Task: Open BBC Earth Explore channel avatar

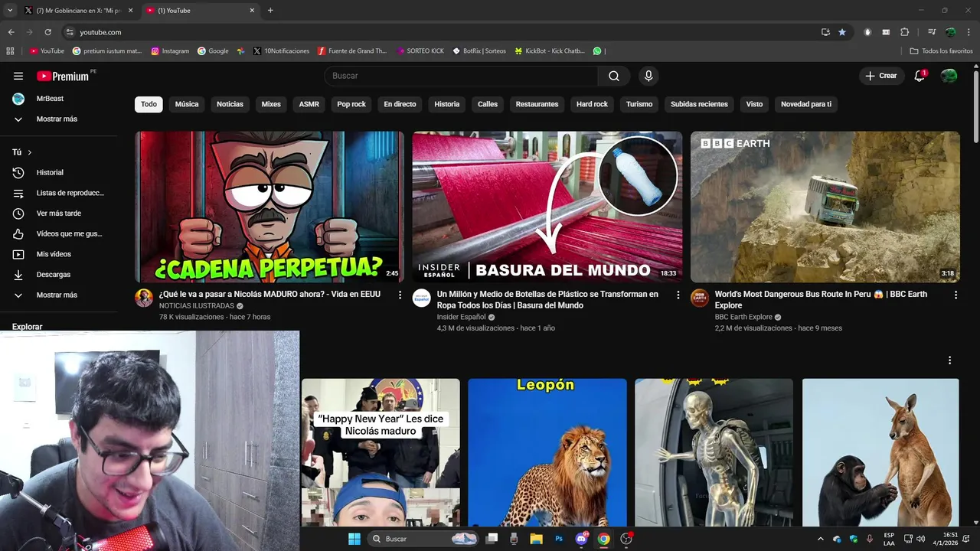Action: (x=700, y=298)
